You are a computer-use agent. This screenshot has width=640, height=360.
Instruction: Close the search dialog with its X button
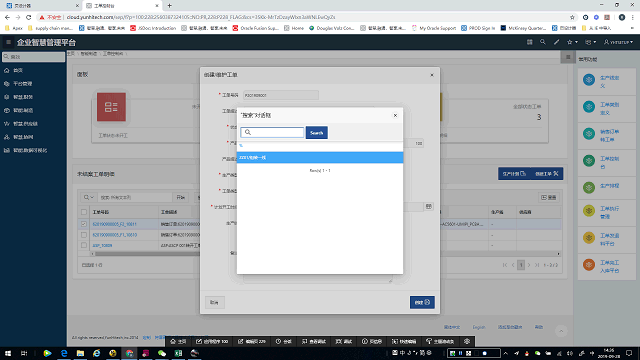point(395,116)
